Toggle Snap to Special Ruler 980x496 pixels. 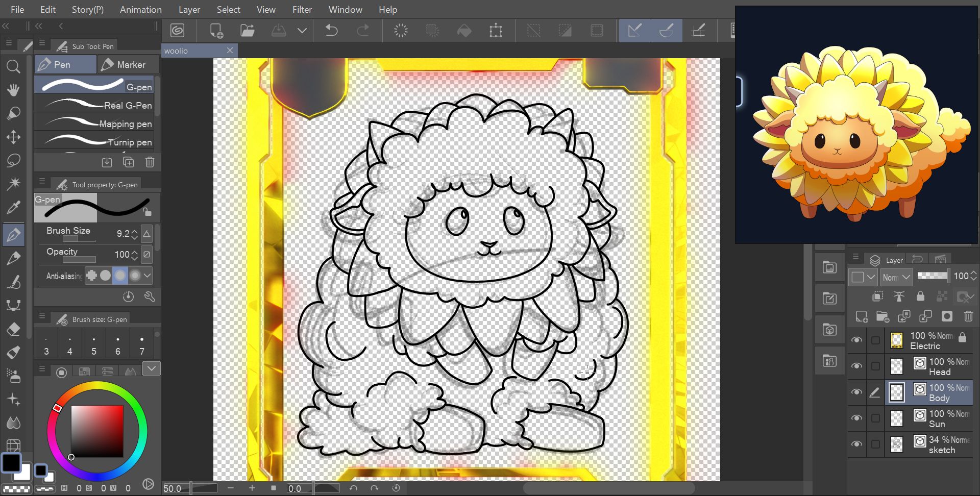point(666,31)
